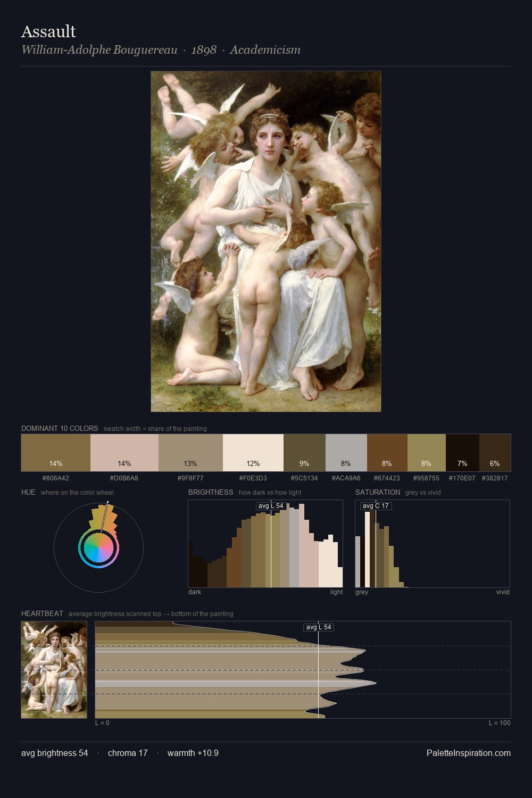Click 'chroma 17' in the footer
Viewport: 532px width, 798px height.
(x=128, y=753)
